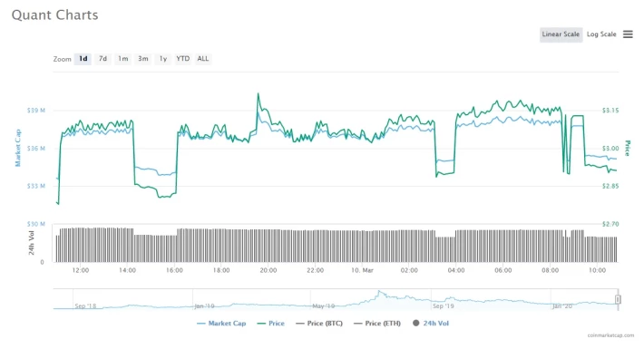Click the Jan '20 navigator label
The width and height of the screenshot is (644, 349).
tap(562, 305)
